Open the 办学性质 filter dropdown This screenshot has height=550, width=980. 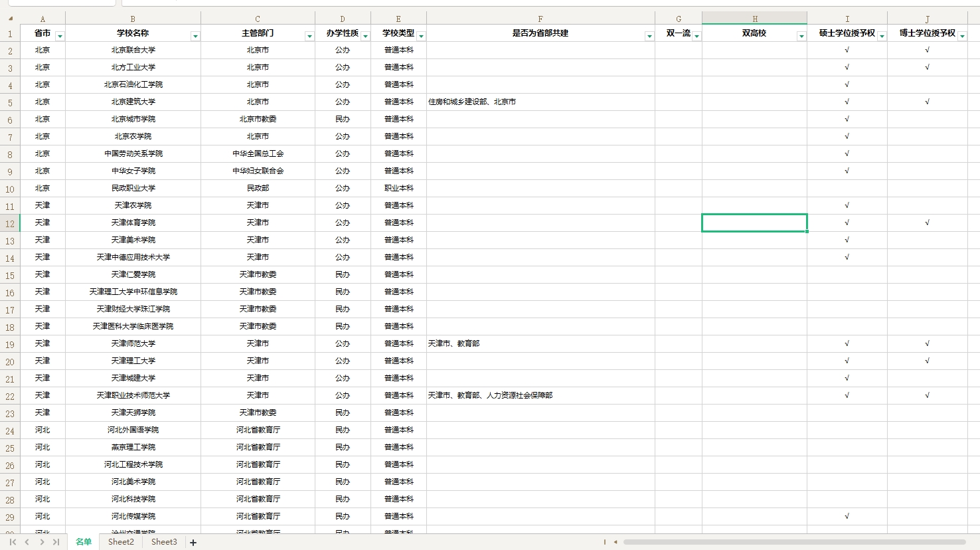(365, 36)
